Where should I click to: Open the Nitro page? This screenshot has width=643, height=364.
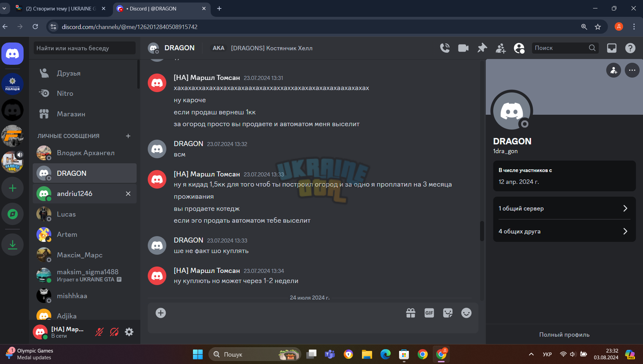point(85,93)
